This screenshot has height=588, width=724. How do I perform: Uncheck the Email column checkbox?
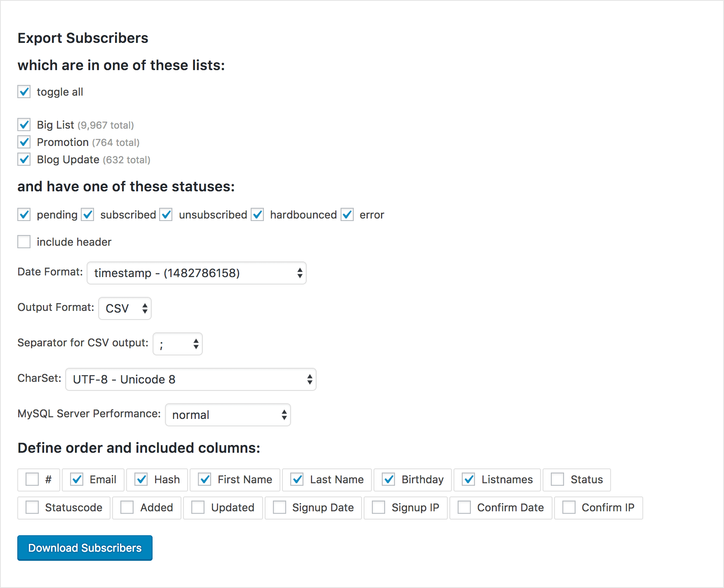[x=77, y=479]
